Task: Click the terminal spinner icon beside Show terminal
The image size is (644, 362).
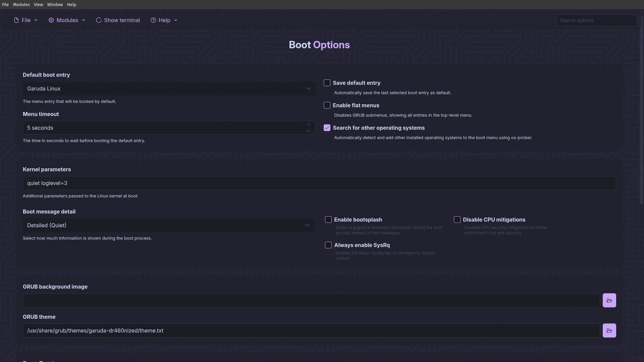Action: point(99,20)
